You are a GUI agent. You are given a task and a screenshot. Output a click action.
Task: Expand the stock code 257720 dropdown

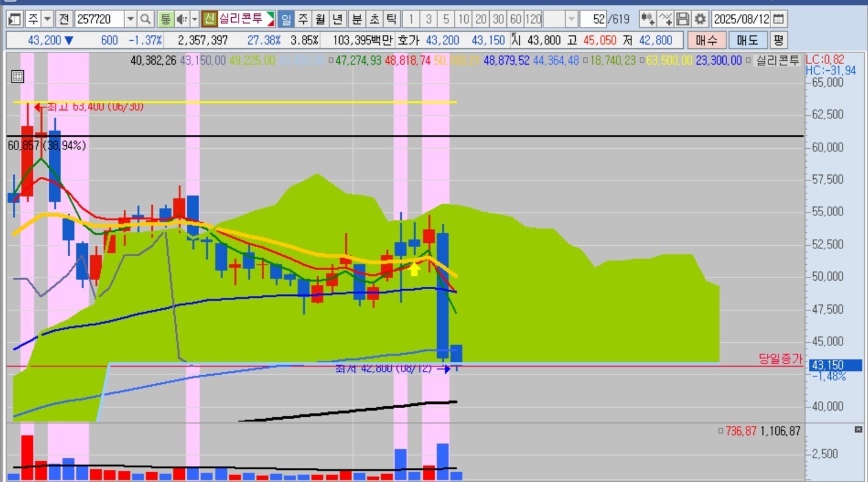[x=131, y=19]
